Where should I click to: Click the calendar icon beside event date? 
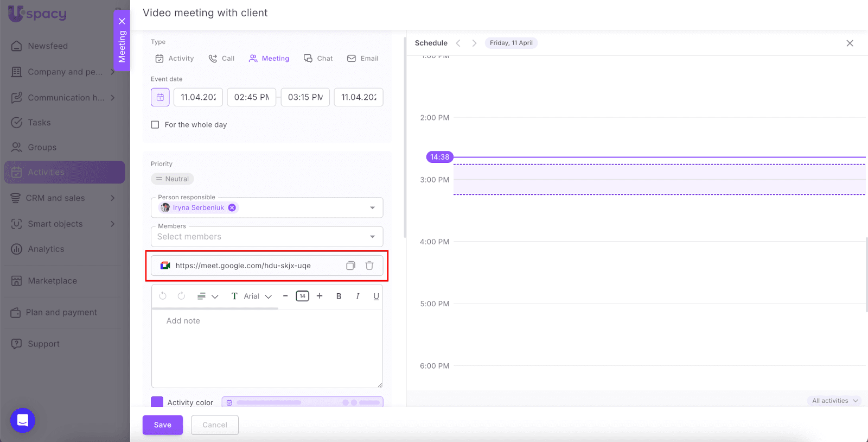tap(160, 97)
